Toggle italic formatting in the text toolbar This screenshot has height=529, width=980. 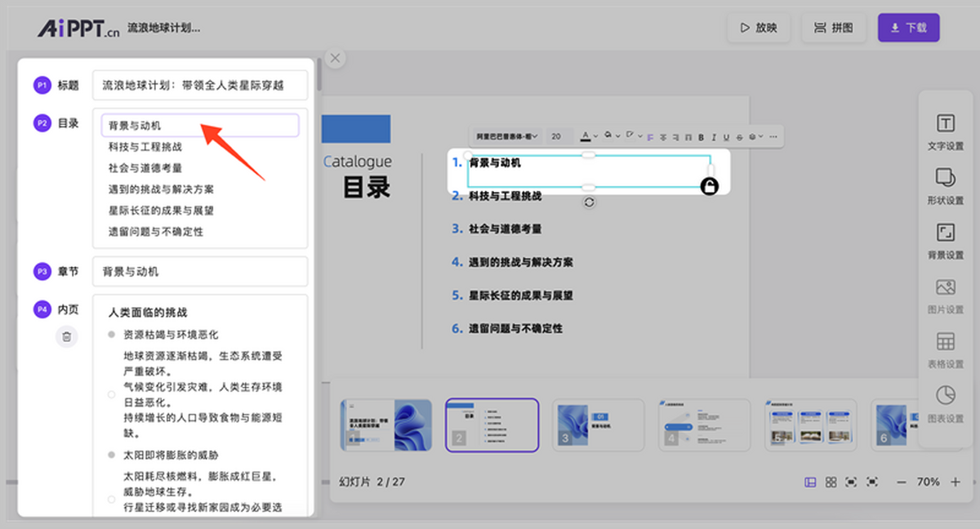[x=714, y=136]
